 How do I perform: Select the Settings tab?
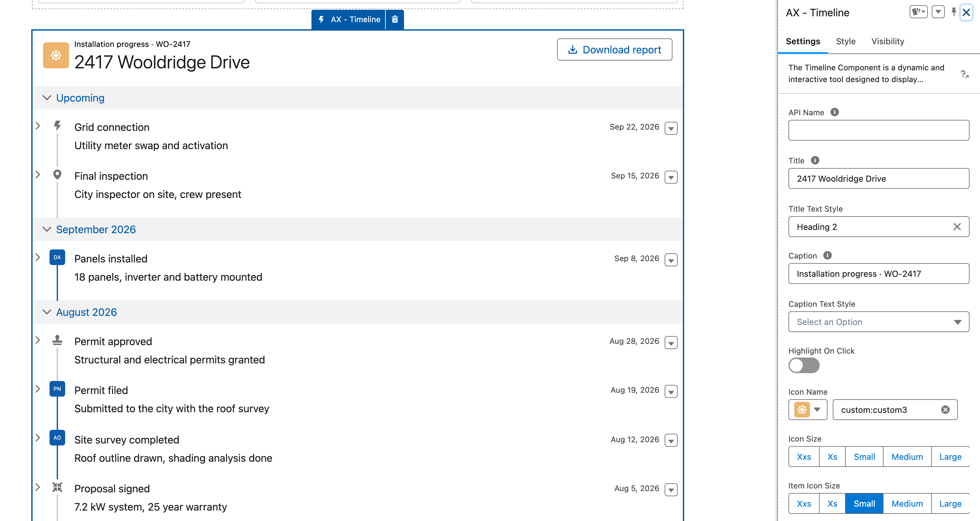coord(803,41)
